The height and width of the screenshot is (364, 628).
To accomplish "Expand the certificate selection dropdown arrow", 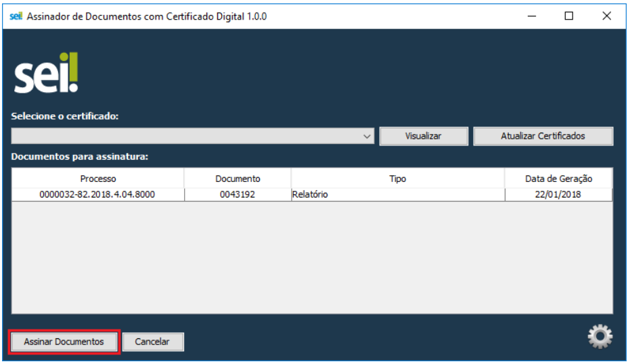I will pyautogui.click(x=367, y=136).
